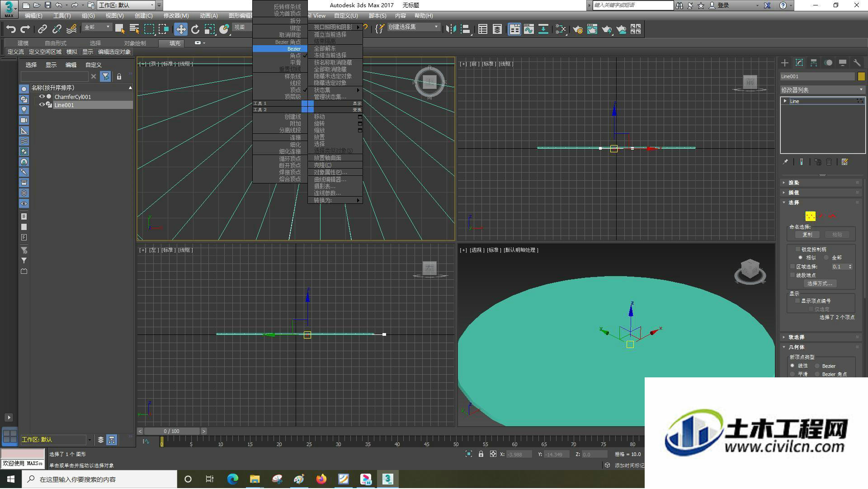
Task: Enable the 锁定控制柄 checkbox
Action: (x=798, y=249)
